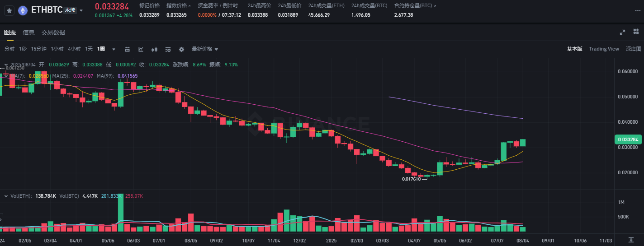Switch to the 信息 tab

(28, 32)
